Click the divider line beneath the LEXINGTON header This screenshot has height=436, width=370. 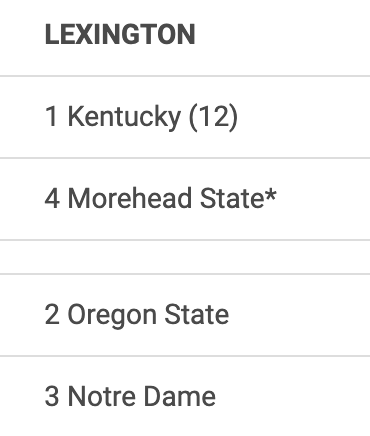tap(185, 76)
